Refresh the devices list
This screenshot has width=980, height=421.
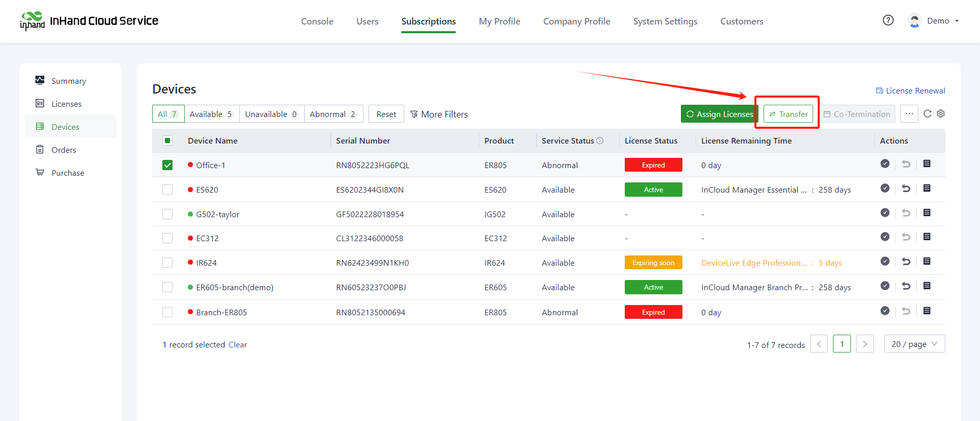click(x=927, y=113)
